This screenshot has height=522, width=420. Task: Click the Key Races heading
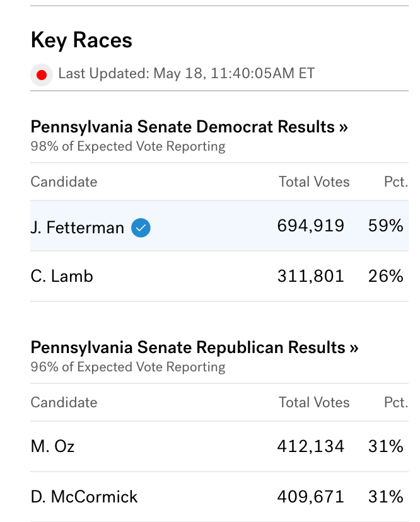(81, 40)
